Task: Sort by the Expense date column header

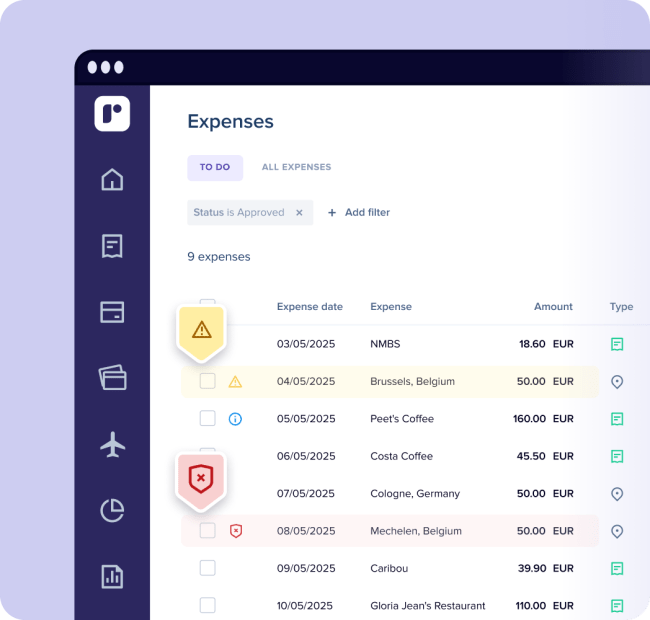Action: click(309, 307)
